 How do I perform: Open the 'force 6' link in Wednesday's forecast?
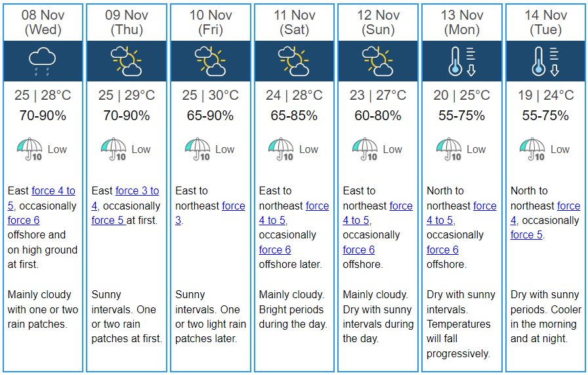coord(23,221)
